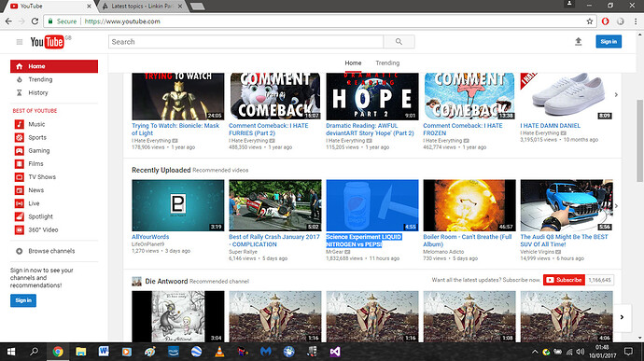The image size is (644, 361).
Task: Open Boiler Room - Can't Breathe title link
Action: (468, 241)
